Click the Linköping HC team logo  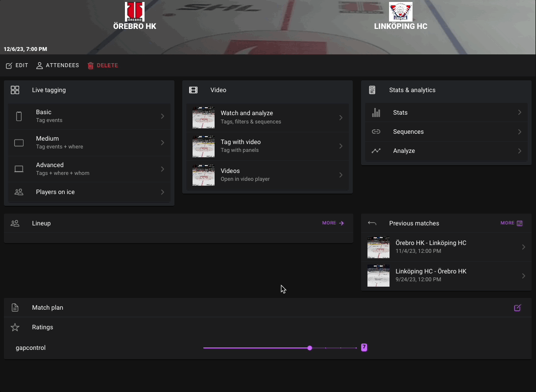pyautogui.click(x=400, y=12)
